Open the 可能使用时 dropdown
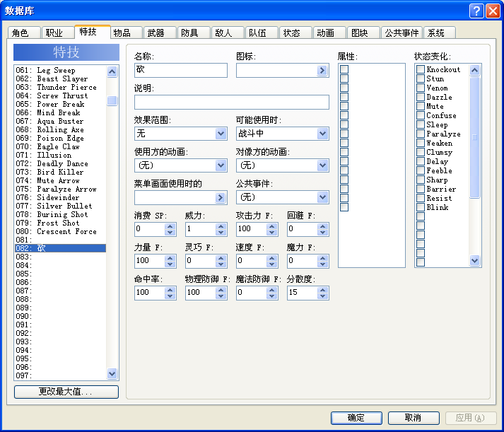 322,134
